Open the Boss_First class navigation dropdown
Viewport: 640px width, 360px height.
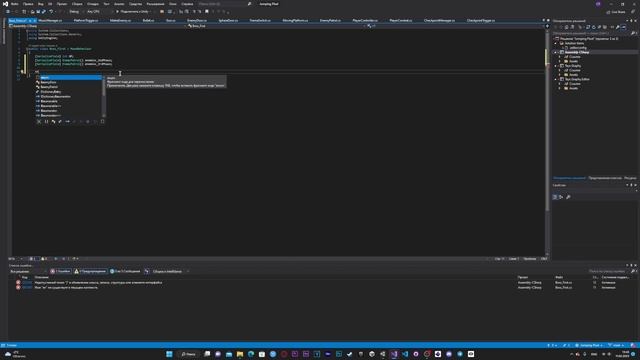tap(276, 26)
